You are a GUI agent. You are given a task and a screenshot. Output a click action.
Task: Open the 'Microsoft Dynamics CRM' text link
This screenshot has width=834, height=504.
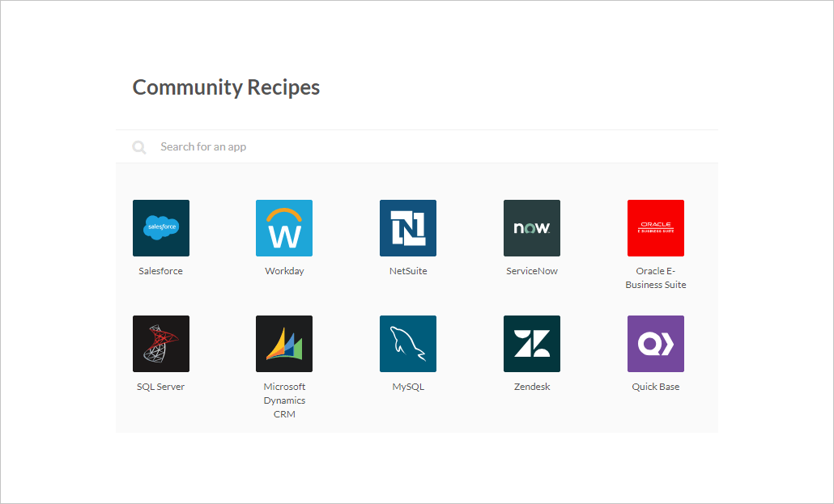[x=284, y=400]
